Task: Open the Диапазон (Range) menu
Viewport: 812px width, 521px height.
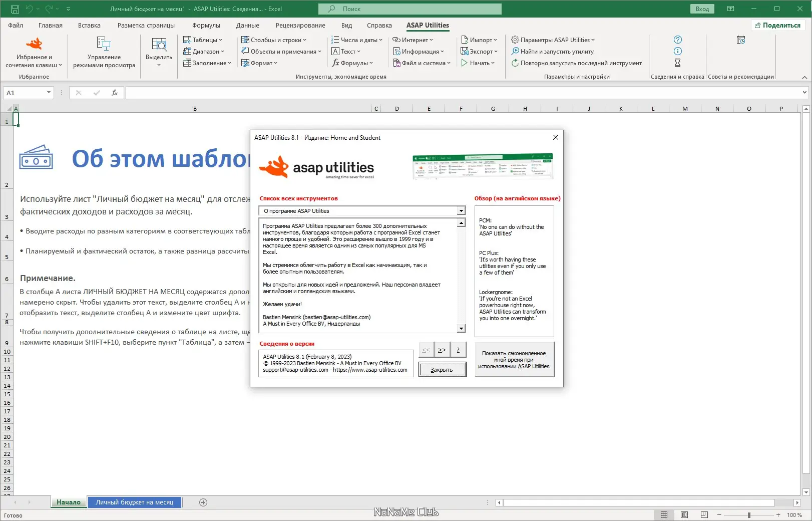Action: (x=204, y=52)
